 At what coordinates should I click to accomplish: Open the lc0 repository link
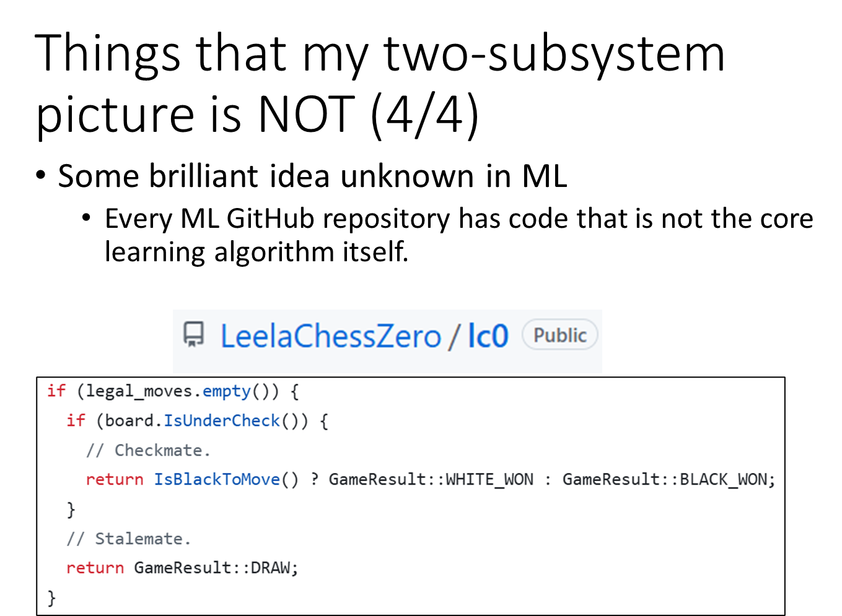coord(488,336)
